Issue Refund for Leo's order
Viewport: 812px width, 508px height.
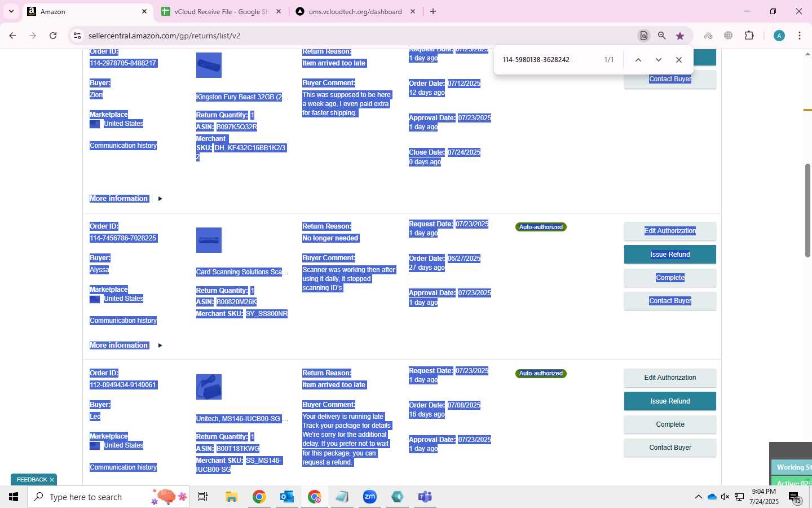pos(670,401)
